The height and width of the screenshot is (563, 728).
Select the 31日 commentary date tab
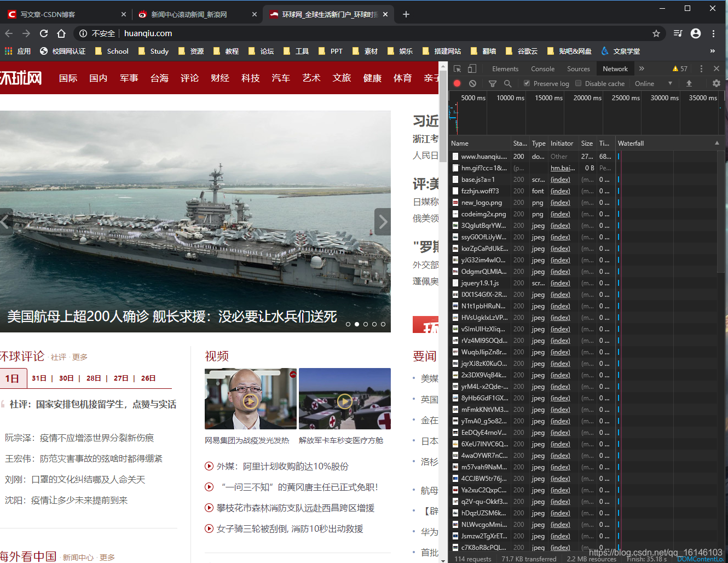(x=39, y=378)
